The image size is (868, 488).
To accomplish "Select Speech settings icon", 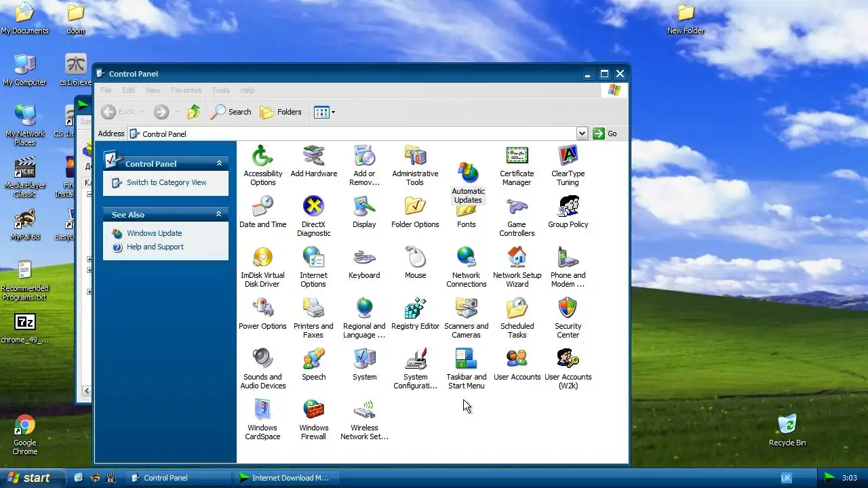I will (x=313, y=365).
